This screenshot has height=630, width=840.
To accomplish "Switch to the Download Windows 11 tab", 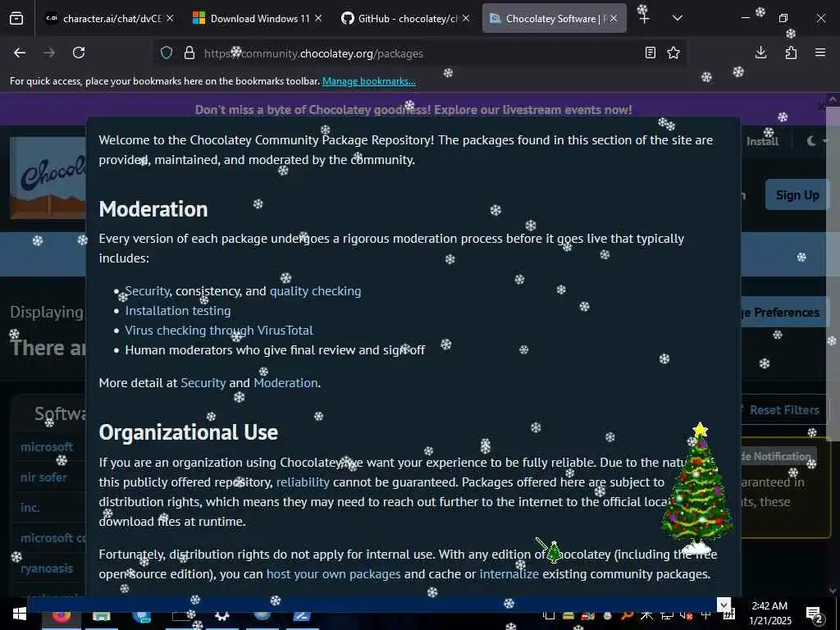I will (x=258, y=18).
